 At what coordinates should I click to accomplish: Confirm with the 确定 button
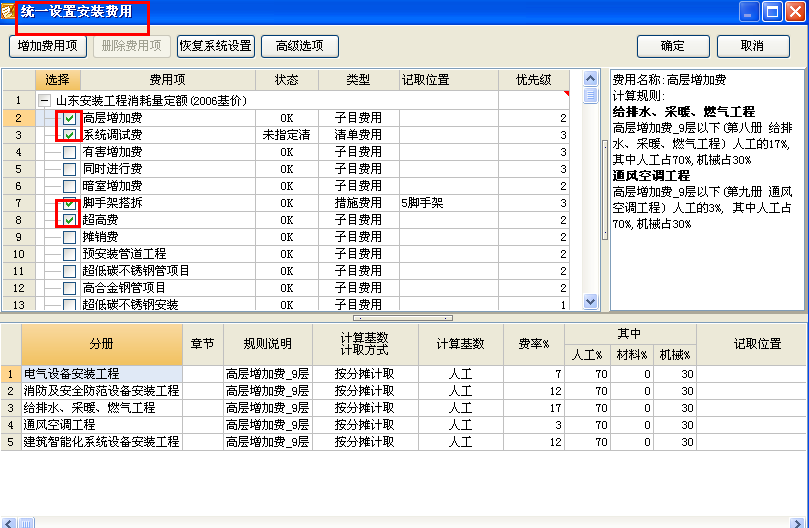click(x=673, y=46)
